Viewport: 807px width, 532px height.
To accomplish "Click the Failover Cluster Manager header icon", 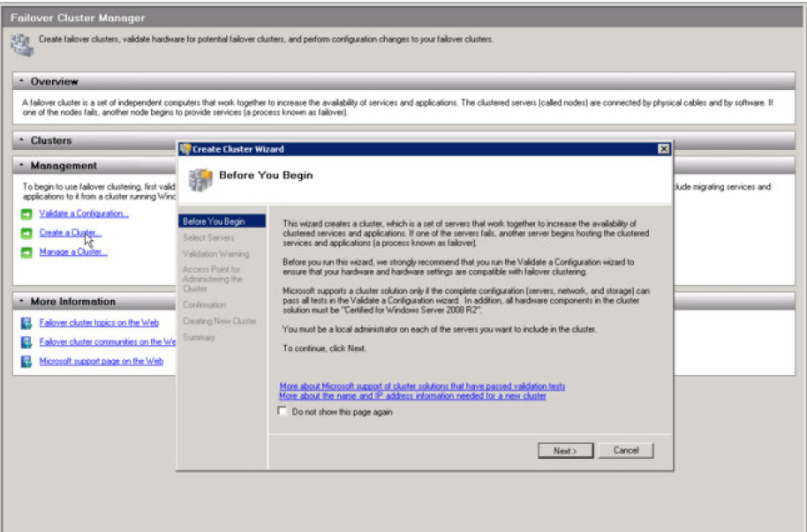I will (22, 45).
